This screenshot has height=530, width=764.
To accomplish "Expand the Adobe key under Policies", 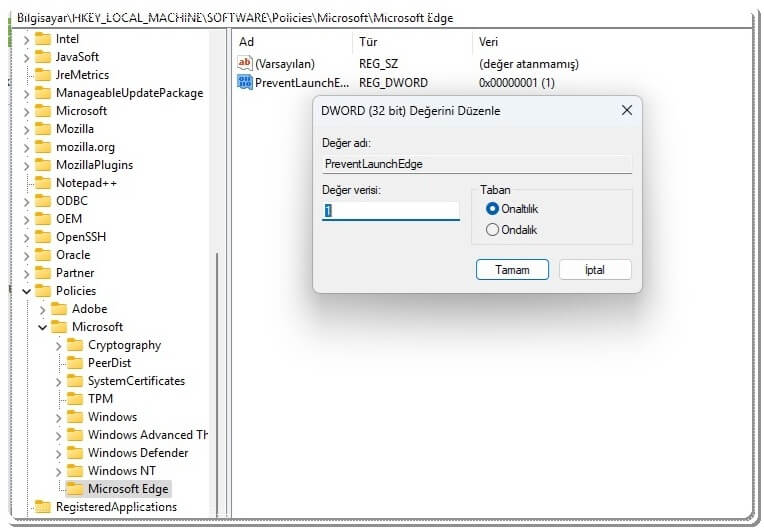I will [42, 309].
